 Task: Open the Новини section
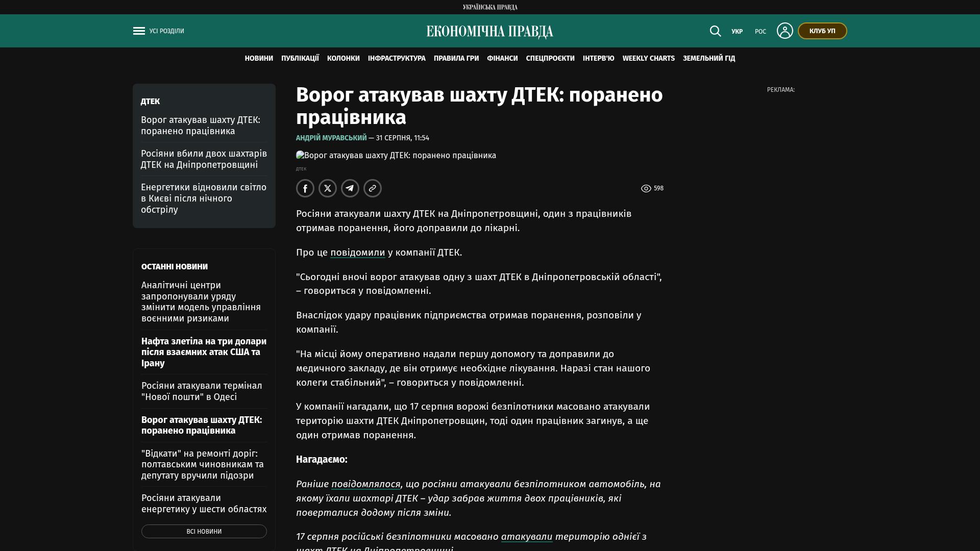259,59
